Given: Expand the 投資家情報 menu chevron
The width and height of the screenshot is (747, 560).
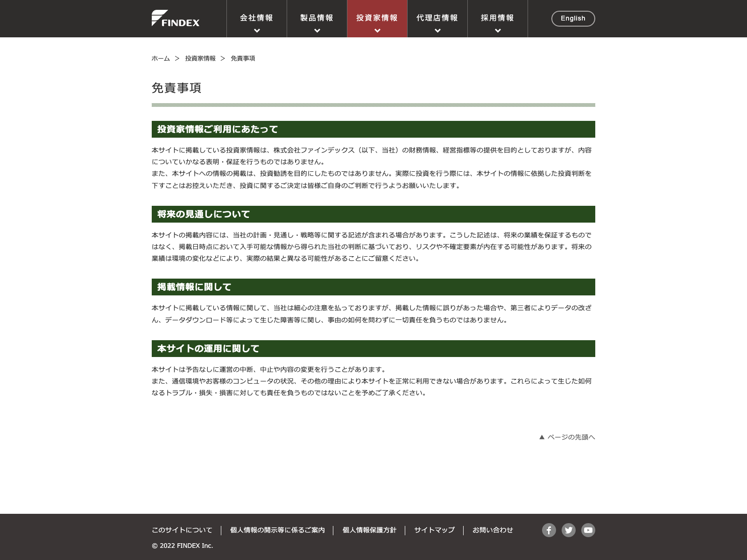Looking at the screenshot, I should point(377,31).
